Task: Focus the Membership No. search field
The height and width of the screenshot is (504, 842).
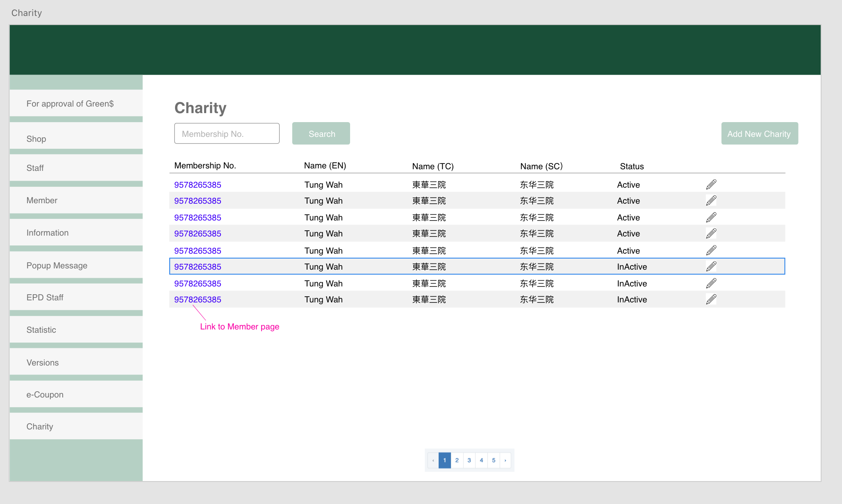Action: point(227,134)
